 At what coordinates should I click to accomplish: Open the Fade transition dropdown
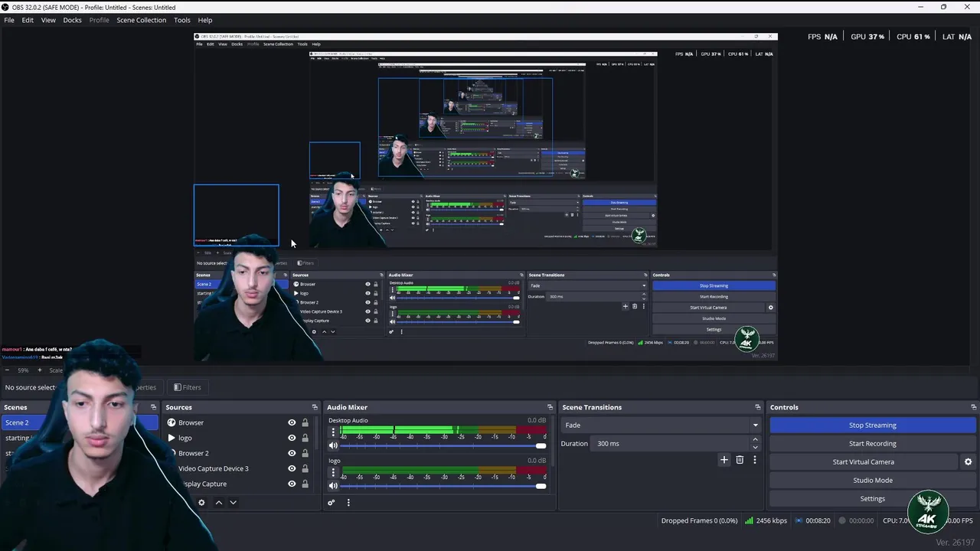[661, 425]
